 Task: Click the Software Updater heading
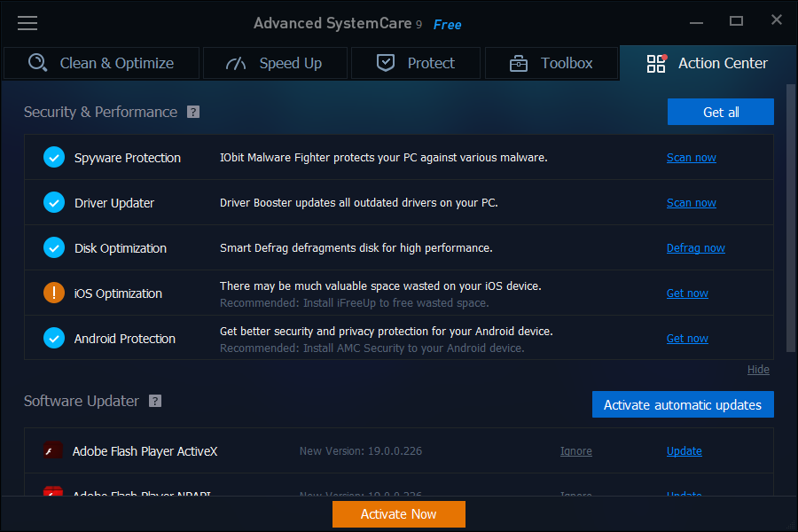(x=81, y=401)
